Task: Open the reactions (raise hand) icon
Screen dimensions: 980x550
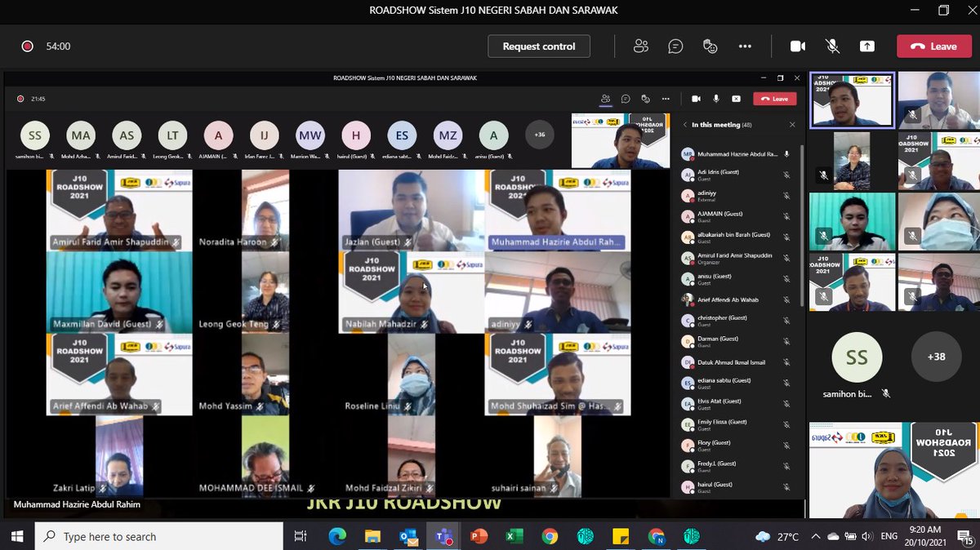Action: coord(710,46)
